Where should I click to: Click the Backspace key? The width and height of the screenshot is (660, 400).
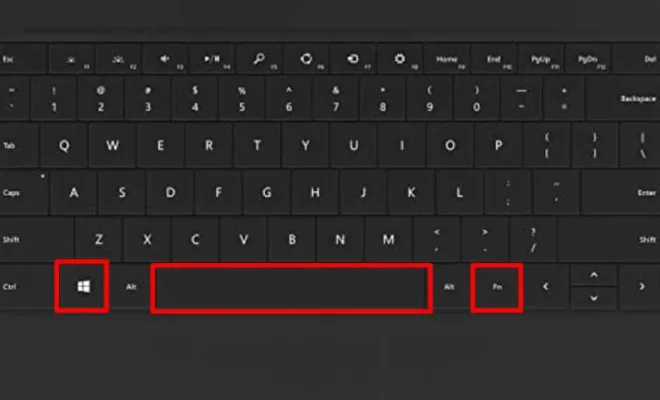(624, 99)
